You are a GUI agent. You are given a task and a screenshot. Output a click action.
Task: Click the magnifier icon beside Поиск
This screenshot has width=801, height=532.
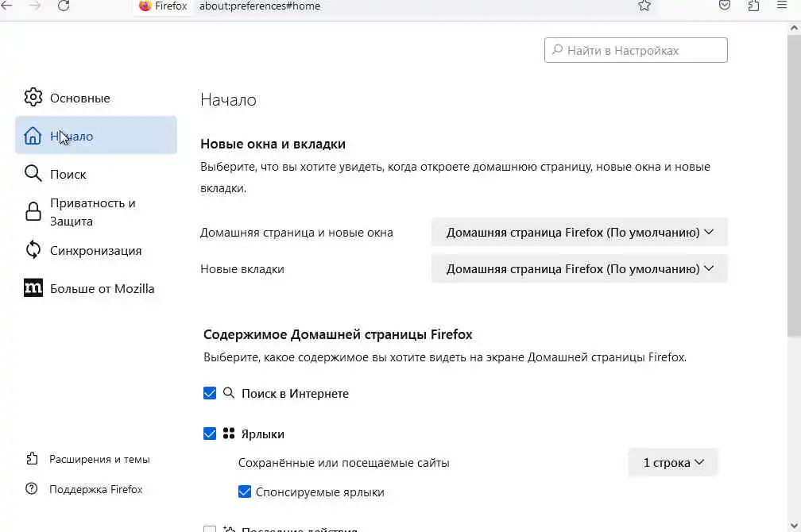[33, 174]
